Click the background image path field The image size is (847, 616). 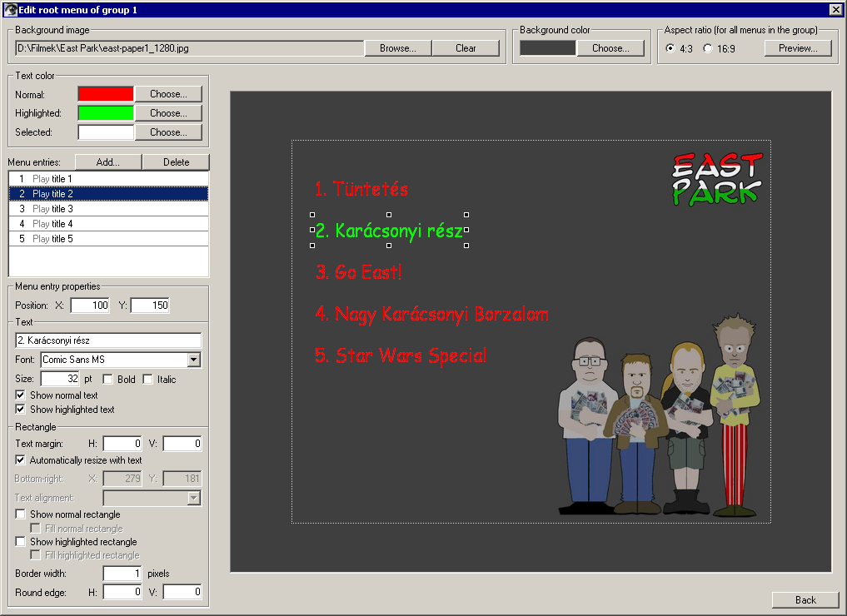point(190,48)
